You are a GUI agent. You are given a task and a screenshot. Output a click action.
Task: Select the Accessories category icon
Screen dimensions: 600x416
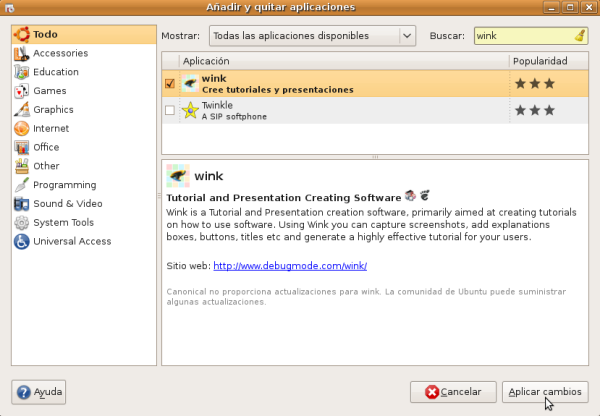pos(21,53)
